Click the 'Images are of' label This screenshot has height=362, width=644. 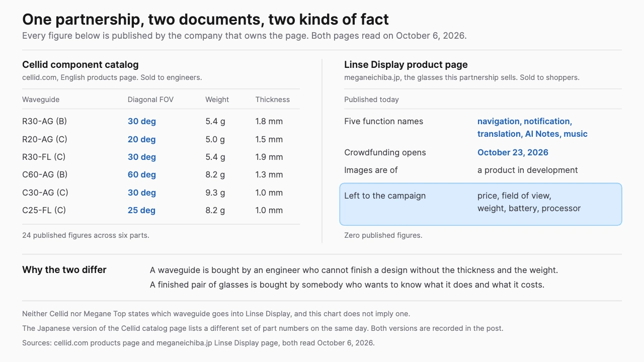point(371,170)
